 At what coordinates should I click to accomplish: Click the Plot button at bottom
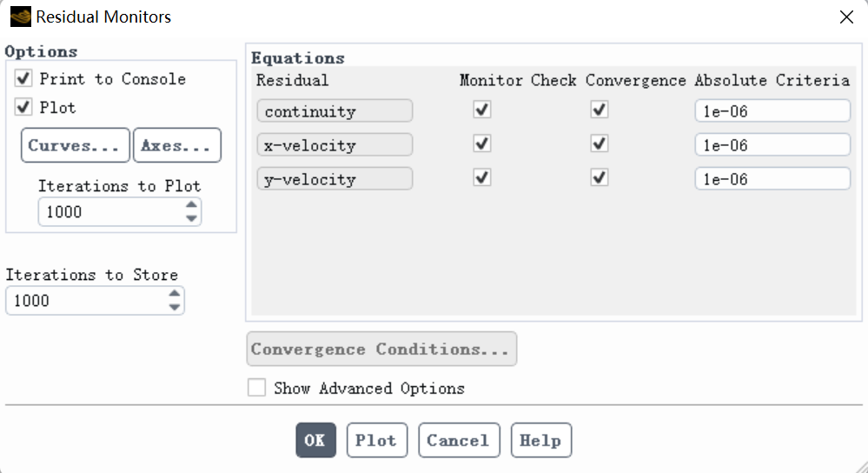coord(376,440)
